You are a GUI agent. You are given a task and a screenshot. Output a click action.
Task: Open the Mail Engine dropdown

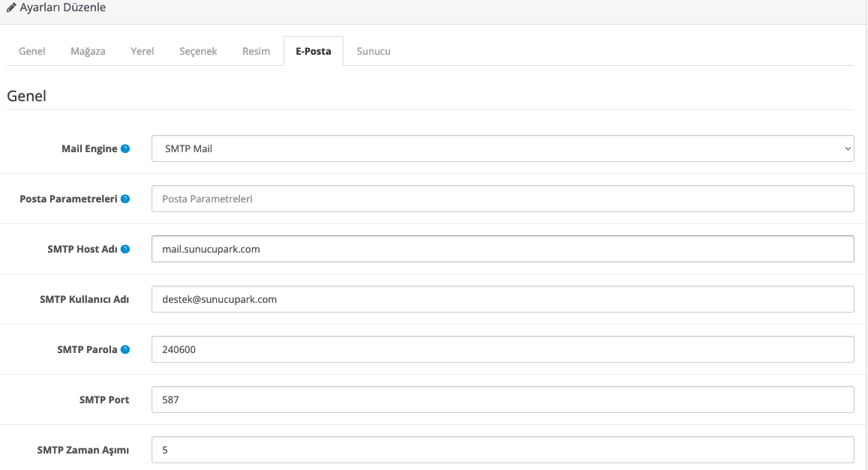click(503, 148)
